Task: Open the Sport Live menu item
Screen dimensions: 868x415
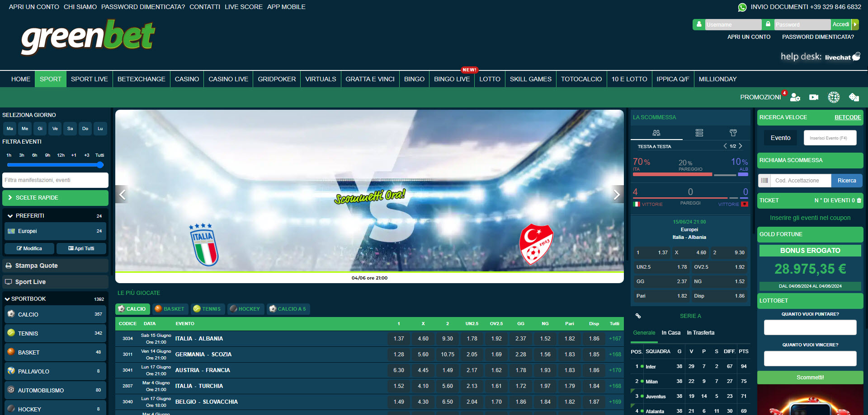Action: pyautogui.click(x=90, y=79)
